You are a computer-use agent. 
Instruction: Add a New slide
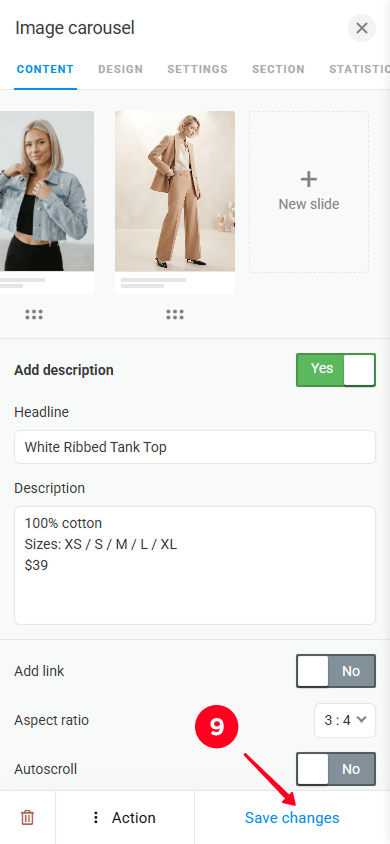point(309,192)
